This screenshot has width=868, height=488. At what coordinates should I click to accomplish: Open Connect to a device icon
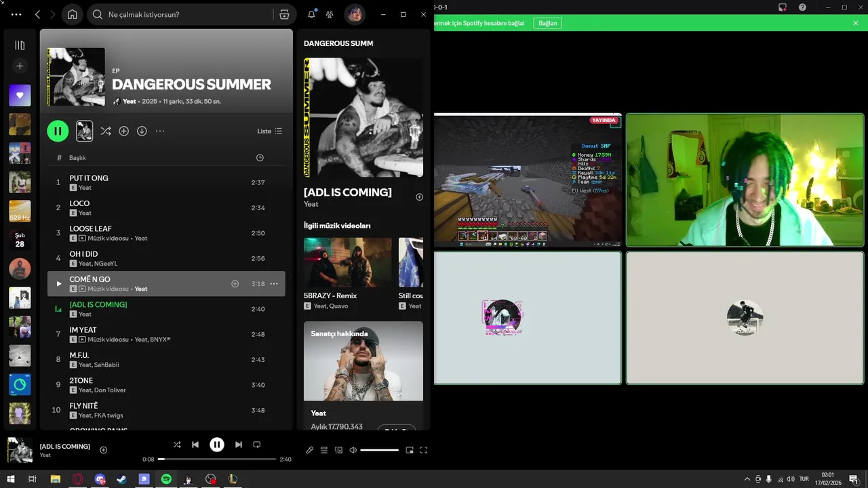pos(338,450)
